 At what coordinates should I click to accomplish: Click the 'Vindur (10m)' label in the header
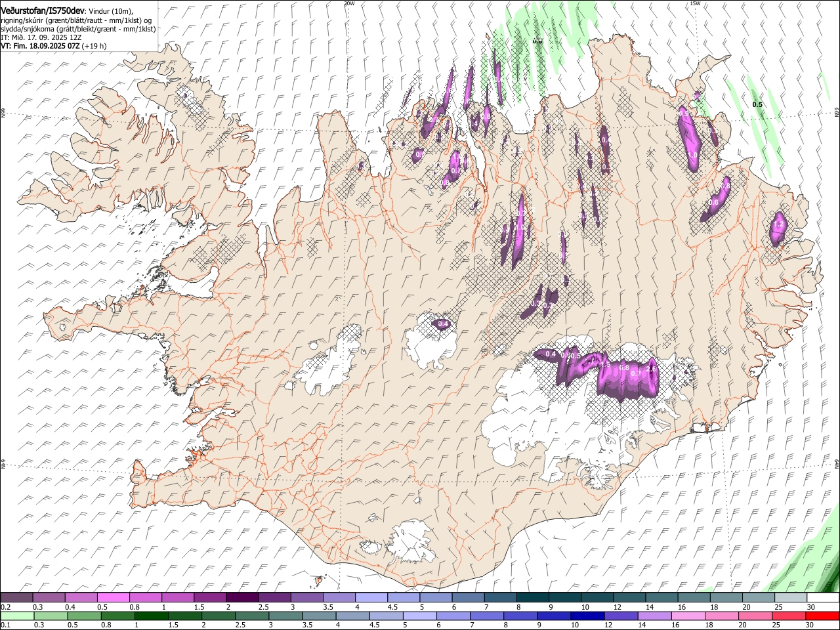coord(111,11)
